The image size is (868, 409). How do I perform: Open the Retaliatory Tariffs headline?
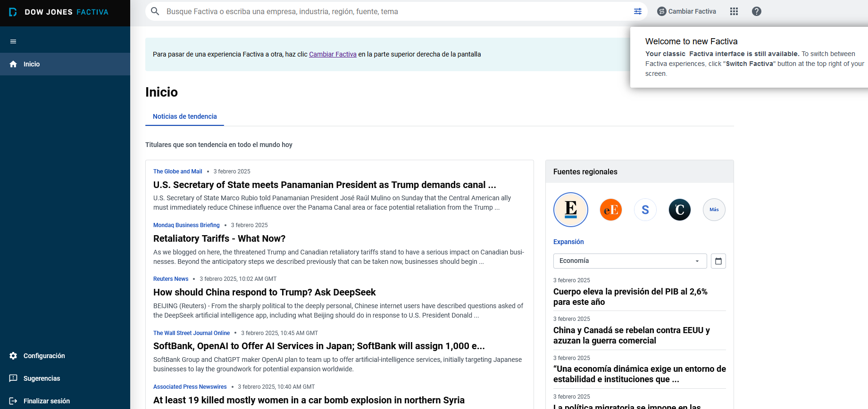click(x=219, y=238)
